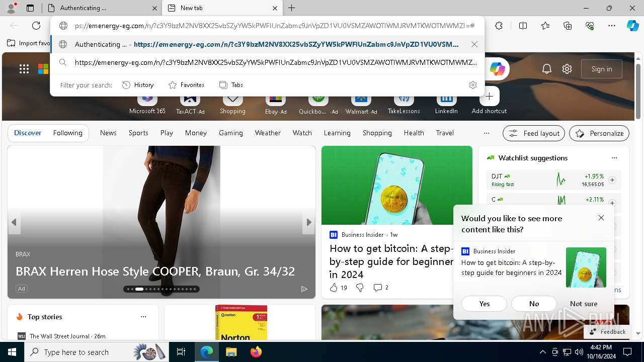The image size is (644, 362).
Task: Open the Travel category
Action: [445, 133]
